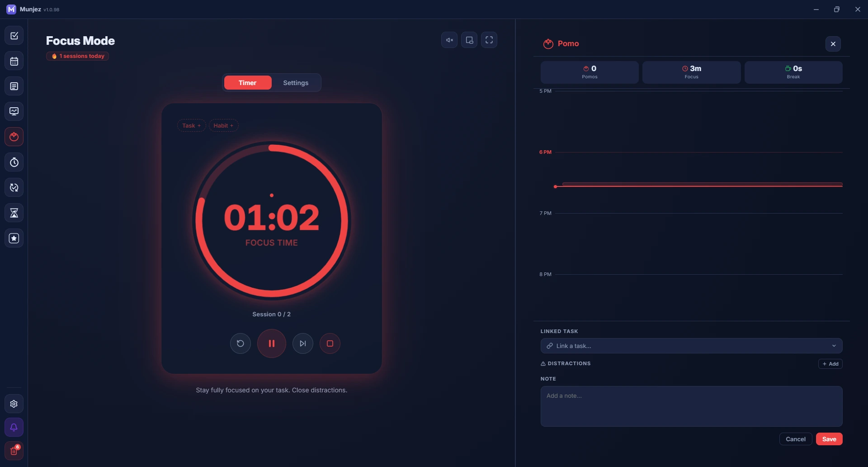Image resolution: width=868 pixels, height=467 pixels.
Task: Open the hourglass countdown sidebar icon
Action: [x=14, y=213]
